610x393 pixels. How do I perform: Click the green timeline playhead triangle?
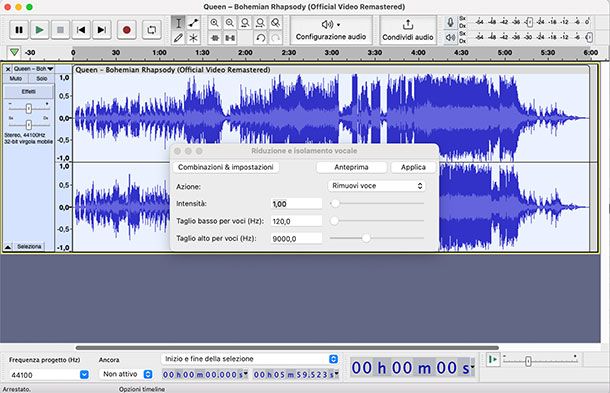14,52
